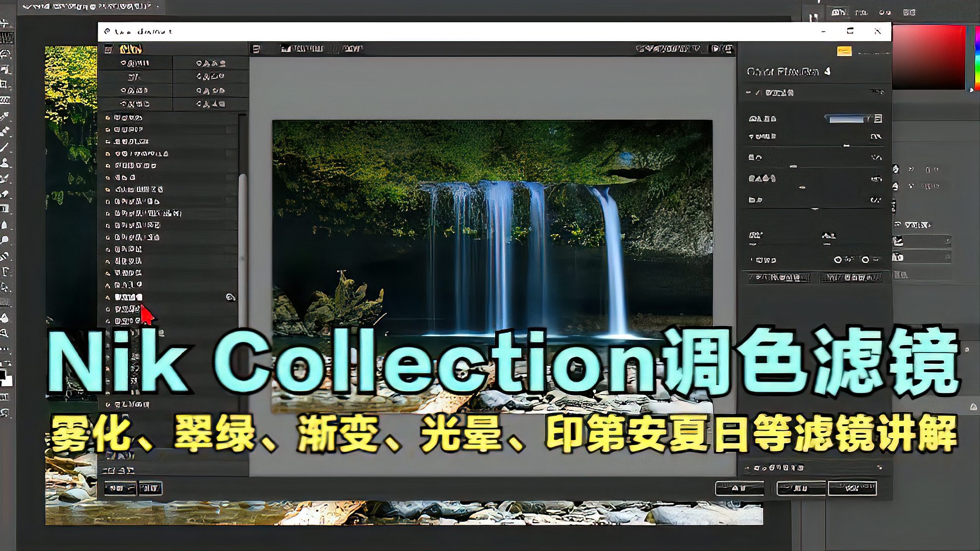Click the Help button at bottom left
The width and height of the screenshot is (980, 551).
point(120,488)
